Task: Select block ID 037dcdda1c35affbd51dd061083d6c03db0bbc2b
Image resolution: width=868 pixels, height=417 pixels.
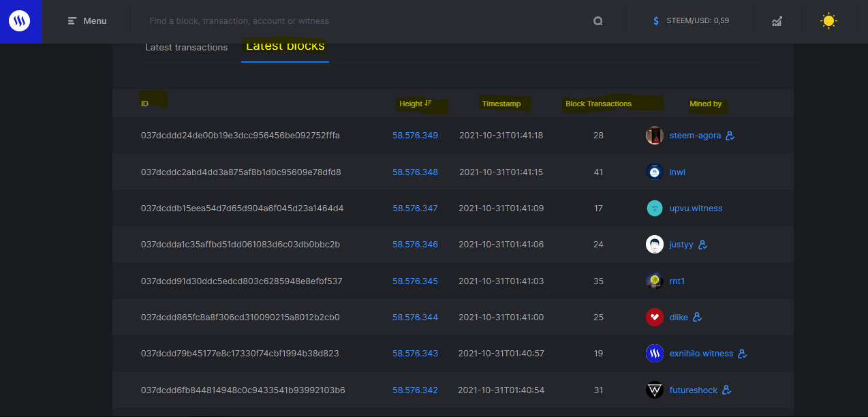Action: (241, 245)
